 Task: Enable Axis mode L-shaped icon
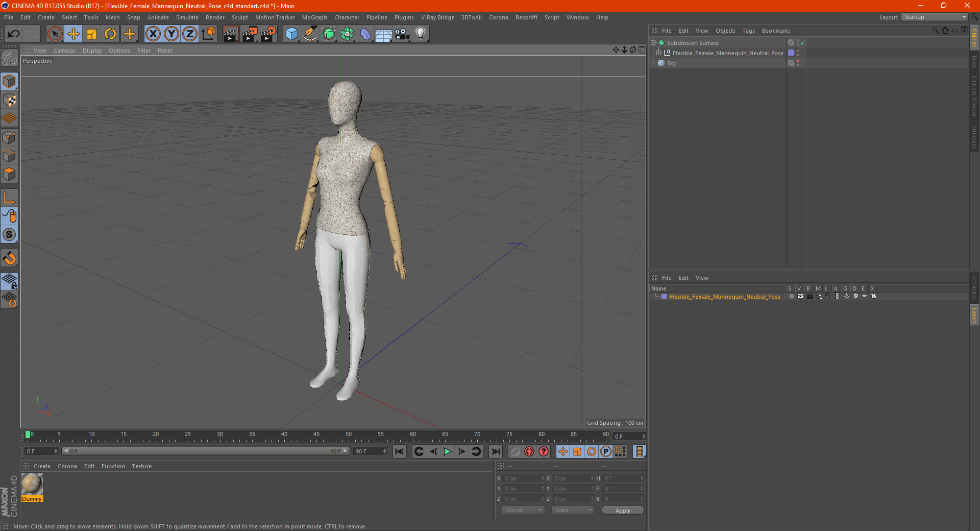click(9, 198)
